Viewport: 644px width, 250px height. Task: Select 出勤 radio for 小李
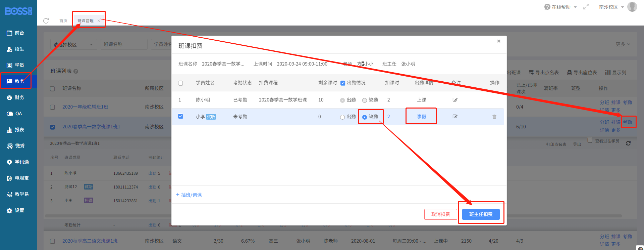point(342,117)
